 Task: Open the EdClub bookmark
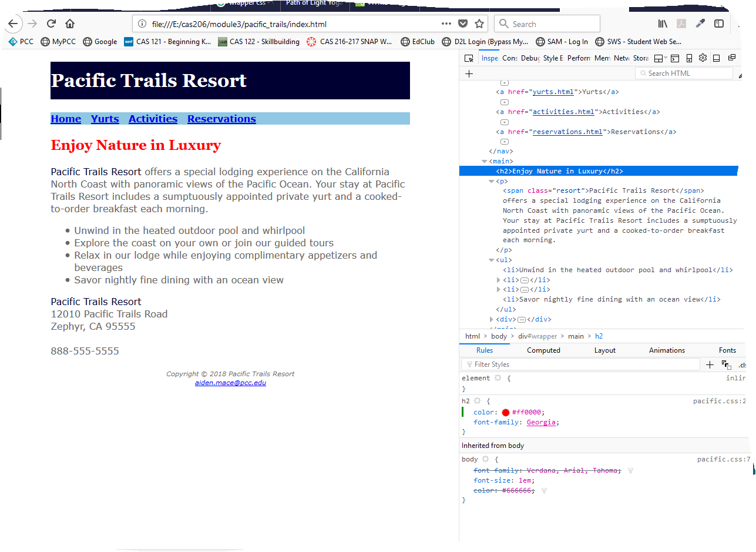[418, 42]
